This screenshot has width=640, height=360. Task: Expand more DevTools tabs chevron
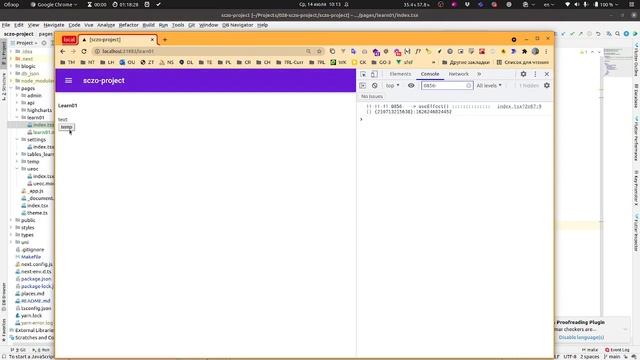pyautogui.click(x=480, y=74)
